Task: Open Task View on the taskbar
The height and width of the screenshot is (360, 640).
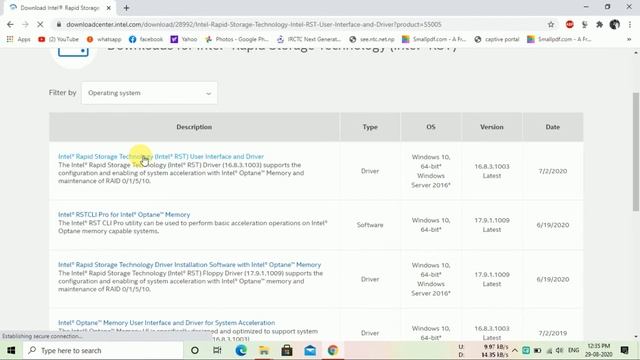Action: tap(217, 351)
